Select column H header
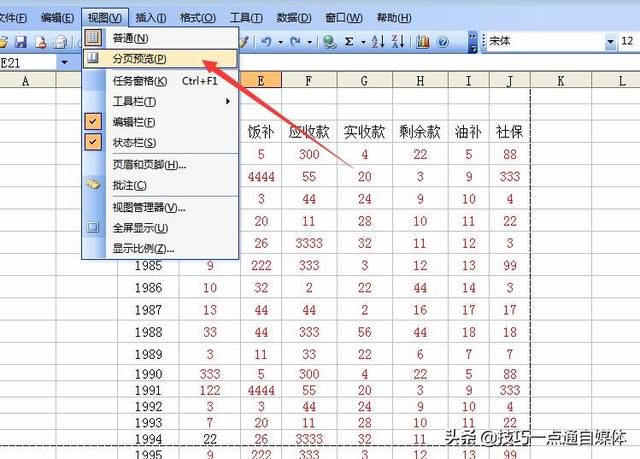 click(x=420, y=80)
